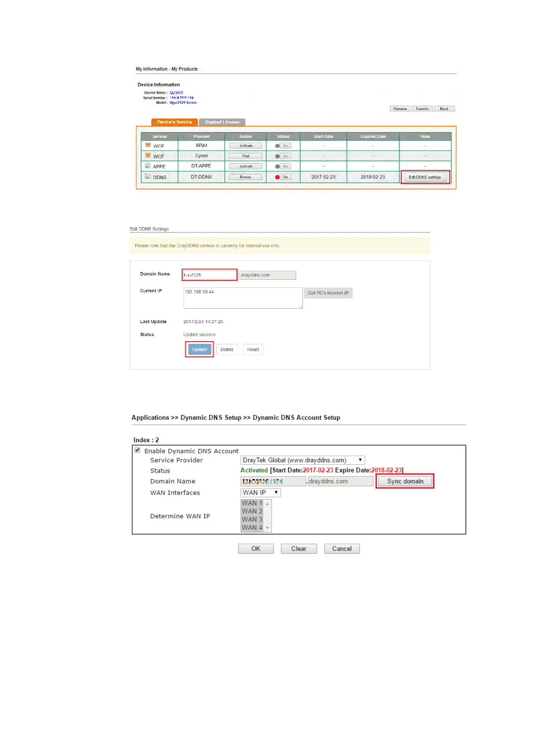Click the WAN list scroll-down arrow
The image size is (534, 756).
(x=267, y=528)
